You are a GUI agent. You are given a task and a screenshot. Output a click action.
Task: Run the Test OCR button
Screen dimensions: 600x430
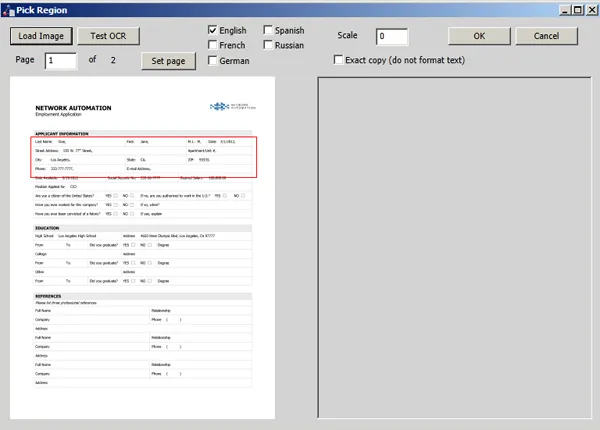pos(108,36)
